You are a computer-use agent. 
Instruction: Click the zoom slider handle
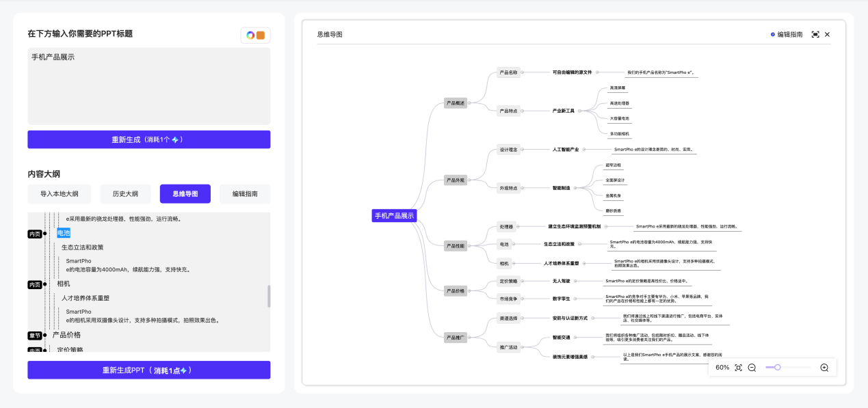pos(778,367)
